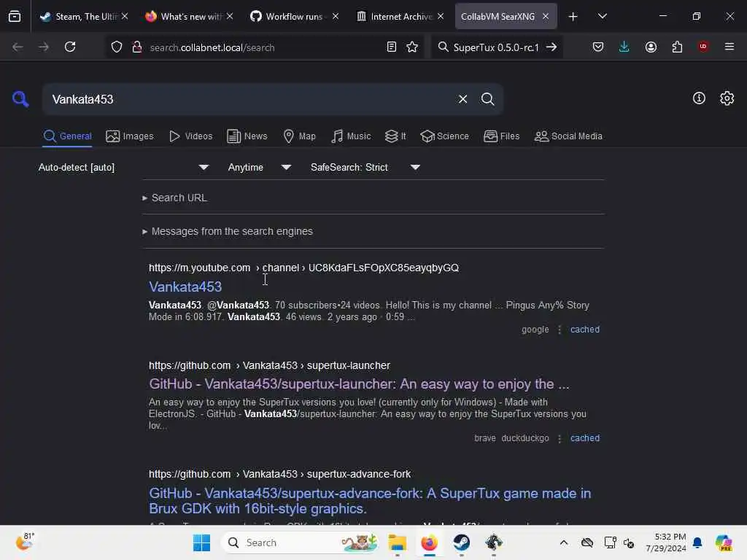The height and width of the screenshot is (560, 747).
Task: Open notifications bell in tray
Action: (x=697, y=542)
